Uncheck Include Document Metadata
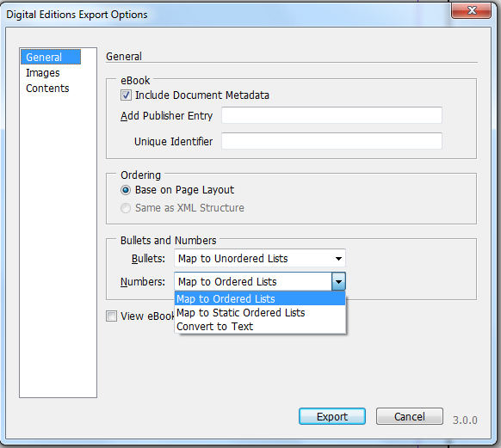Viewport: 501px width, 448px height. pos(126,95)
